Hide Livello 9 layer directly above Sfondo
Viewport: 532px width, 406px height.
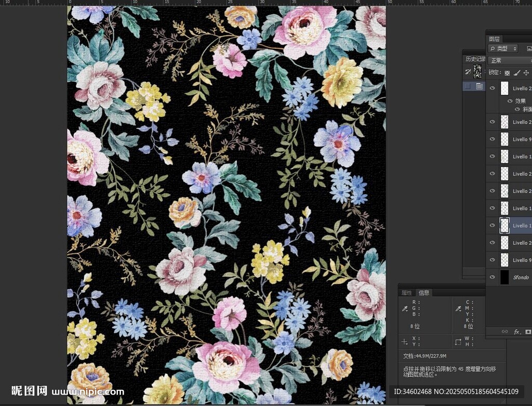pos(493,260)
